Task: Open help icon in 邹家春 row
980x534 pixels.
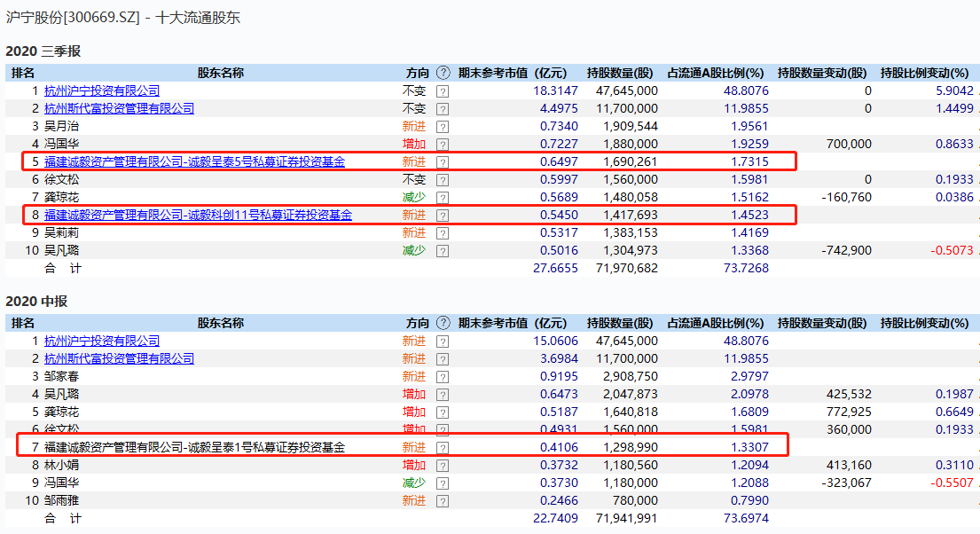Action: point(443,377)
